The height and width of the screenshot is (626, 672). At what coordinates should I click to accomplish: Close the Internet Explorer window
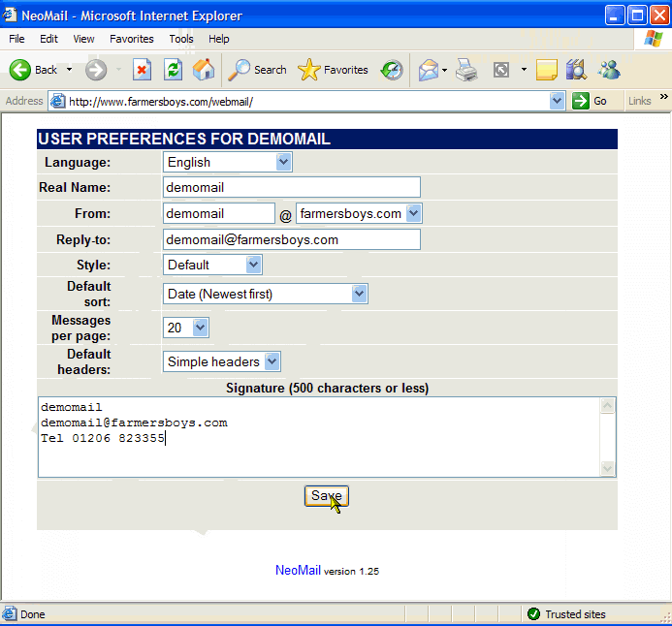coord(659,16)
